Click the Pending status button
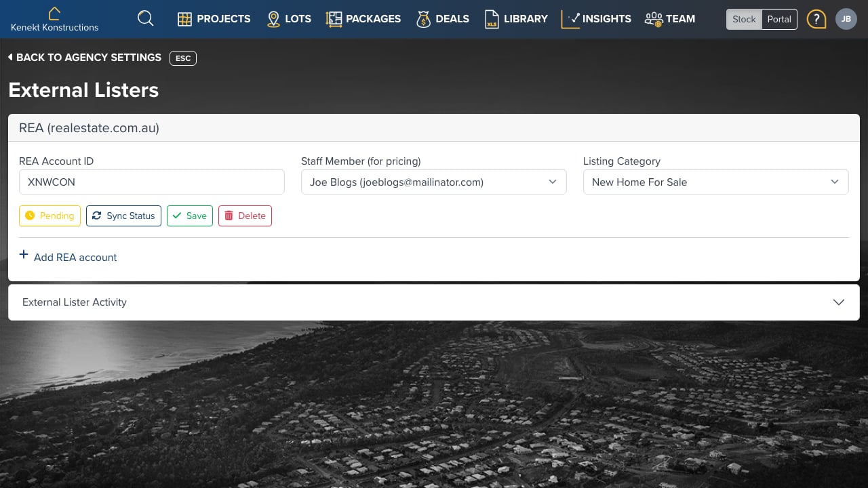The image size is (868, 488). point(50,216)
